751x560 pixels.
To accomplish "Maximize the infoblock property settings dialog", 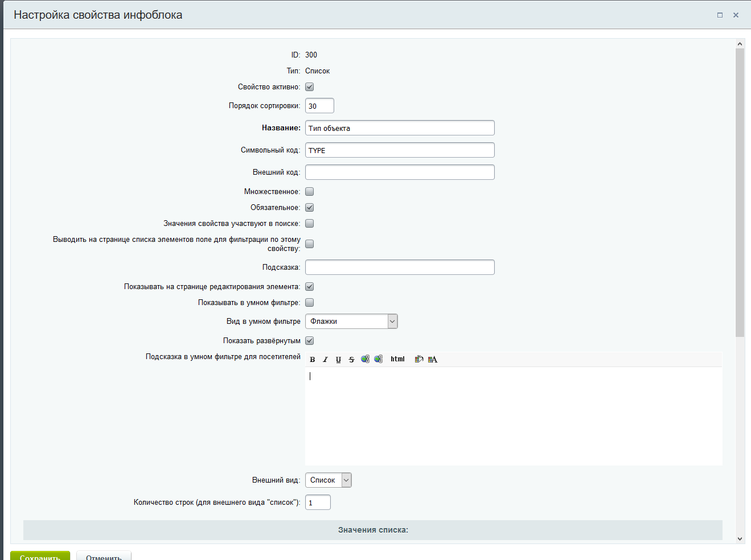I will [x=720, y=15].
